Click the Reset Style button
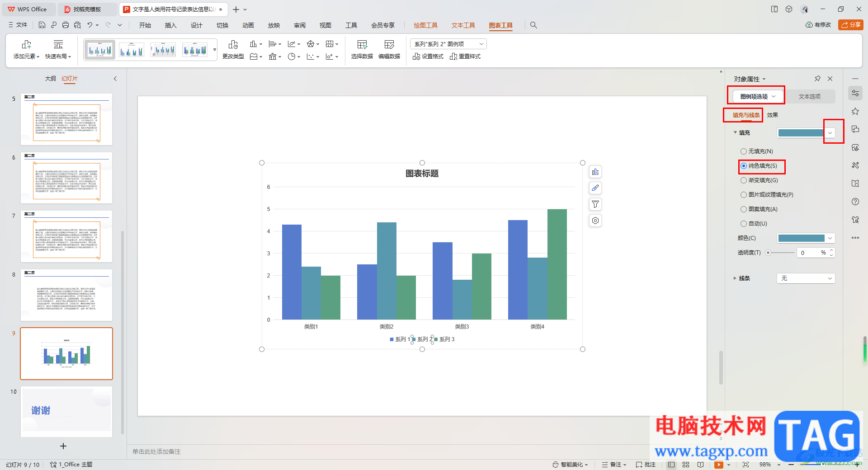The height and width of the screenshot is (470, 868). pyautogui.click(x=465, y=56)
